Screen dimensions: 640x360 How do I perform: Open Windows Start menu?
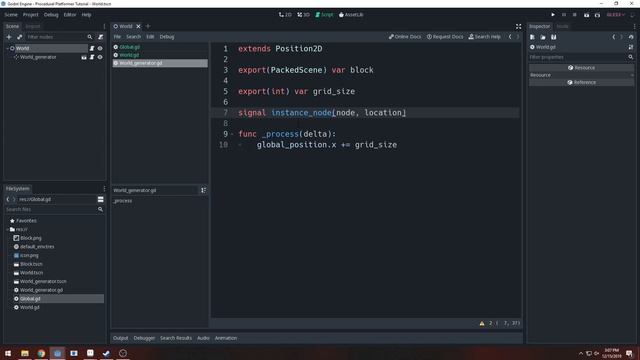pos(8,353)
